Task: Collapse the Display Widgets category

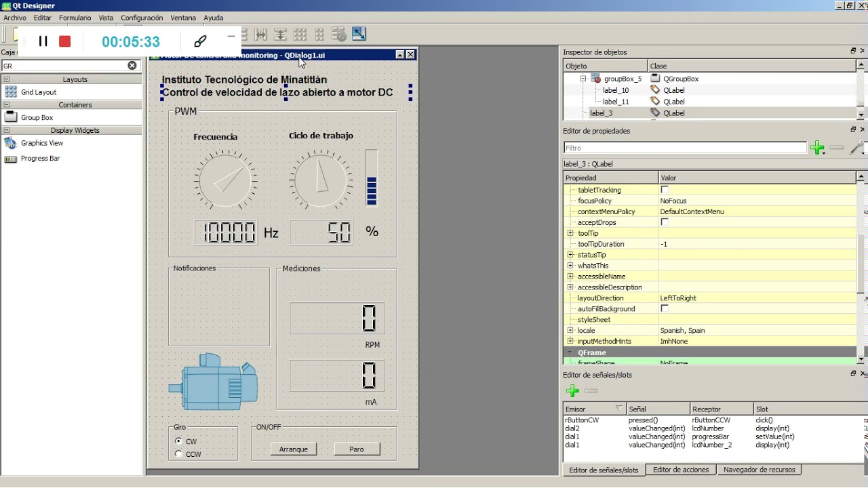Action: (x=7, y=130)
